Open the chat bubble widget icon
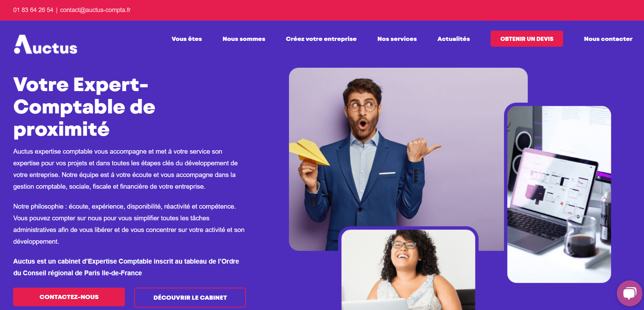644x310 pixels. (629, 293)
